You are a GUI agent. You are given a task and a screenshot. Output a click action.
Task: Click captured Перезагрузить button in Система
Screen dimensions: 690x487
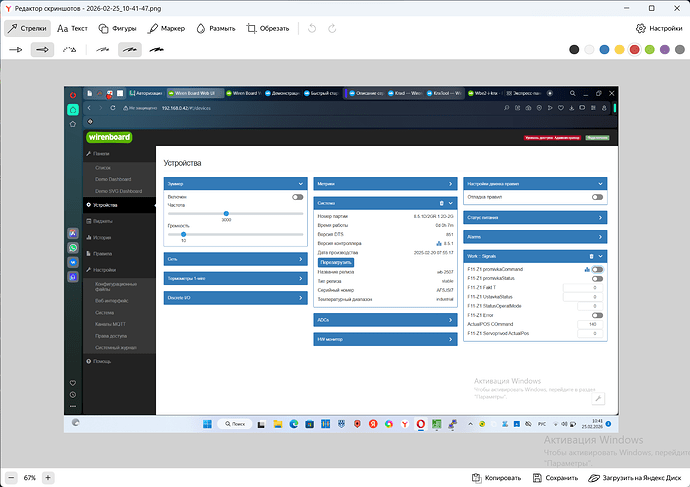click(336, 263)
